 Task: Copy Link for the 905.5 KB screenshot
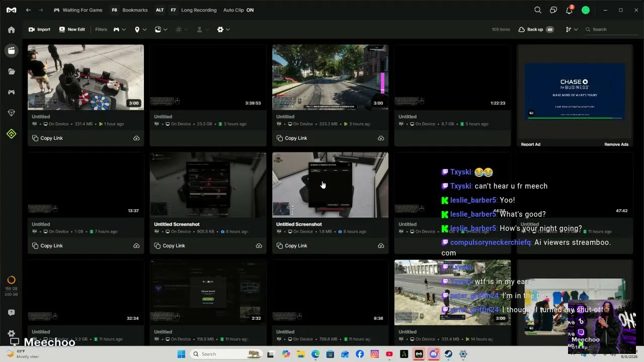tap(170, 246)
